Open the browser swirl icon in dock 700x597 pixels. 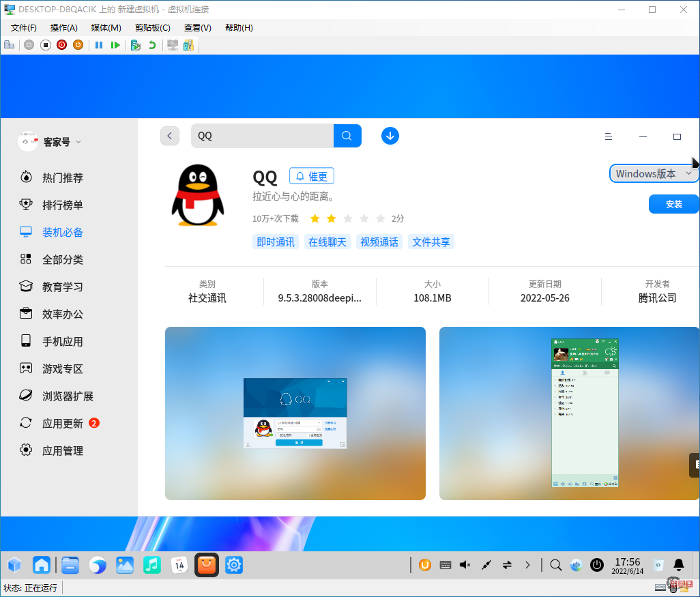(x=98, y=565)
